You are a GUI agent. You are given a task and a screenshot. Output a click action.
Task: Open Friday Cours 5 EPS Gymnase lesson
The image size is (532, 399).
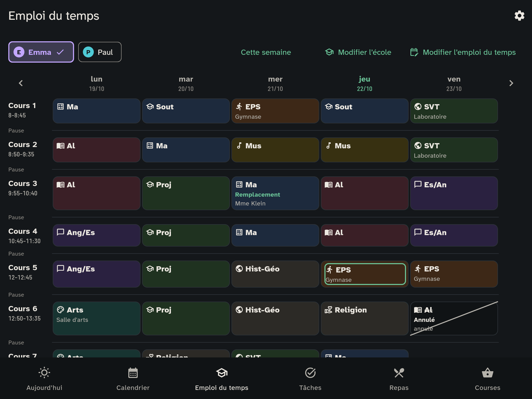[454, 274]
